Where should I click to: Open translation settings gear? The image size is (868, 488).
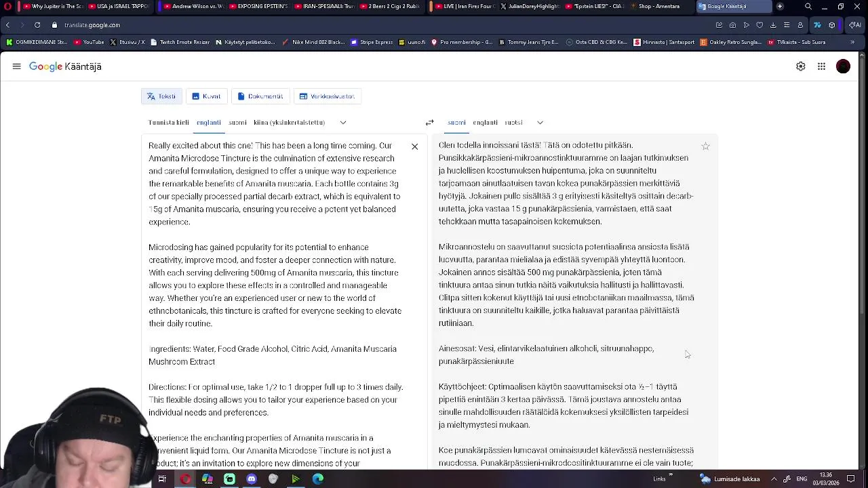click(x=801, y=66)
